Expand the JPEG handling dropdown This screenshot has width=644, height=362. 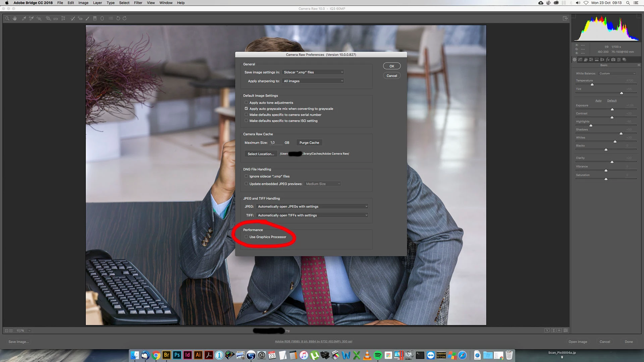coord(312,206)
